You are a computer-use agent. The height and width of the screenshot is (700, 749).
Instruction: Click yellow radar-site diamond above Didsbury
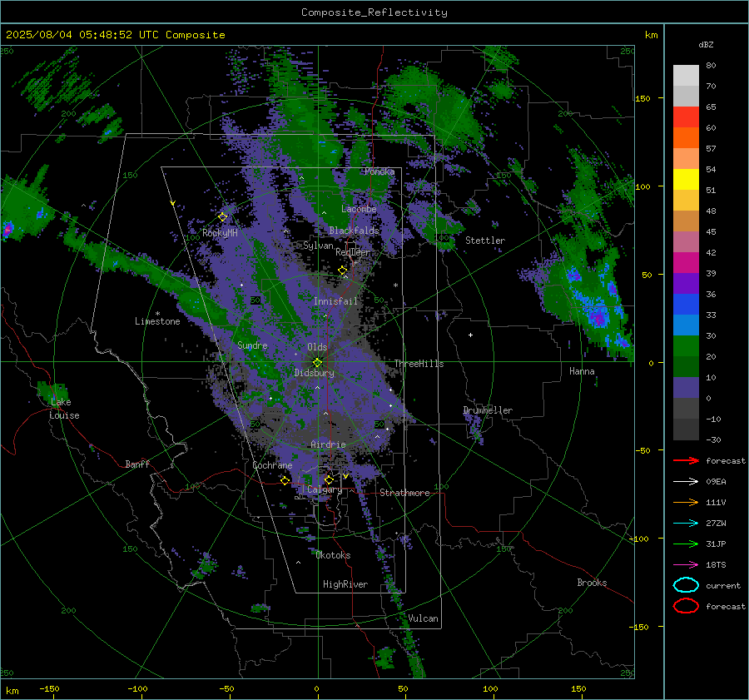(x=318, y=363)
